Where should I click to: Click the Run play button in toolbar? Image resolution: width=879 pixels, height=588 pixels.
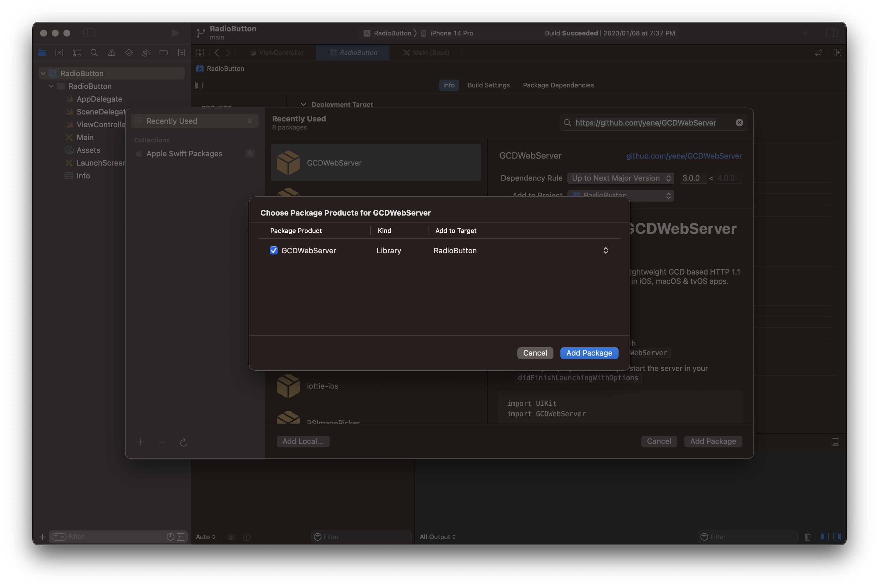(175, 33)
